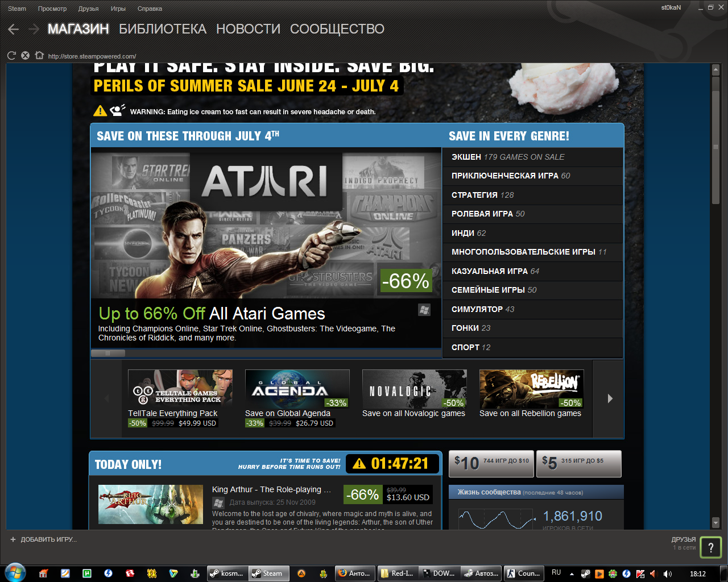
Task: Browse ПРИКЛЮЧЕНЧЕСКАЯ ИГРА genre deals
Action: tap(532, 176)
